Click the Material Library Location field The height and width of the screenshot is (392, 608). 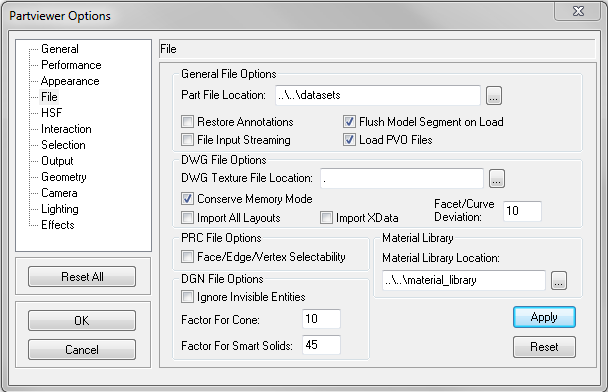[x=464, y=280]
